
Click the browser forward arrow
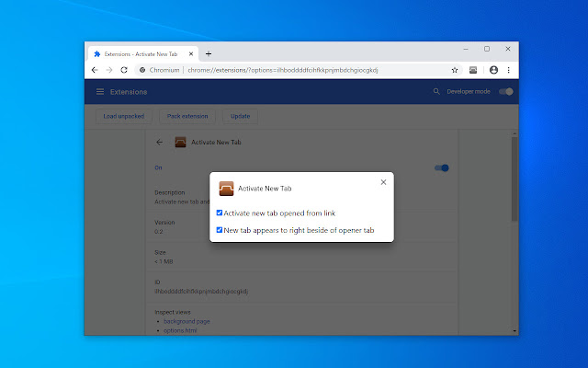coord(109,70)
